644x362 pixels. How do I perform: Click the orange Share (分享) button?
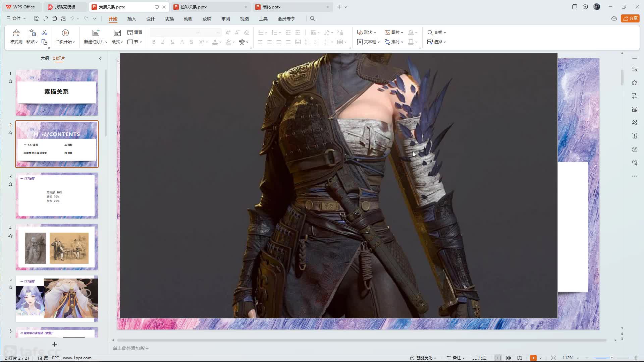pos(630,18)
